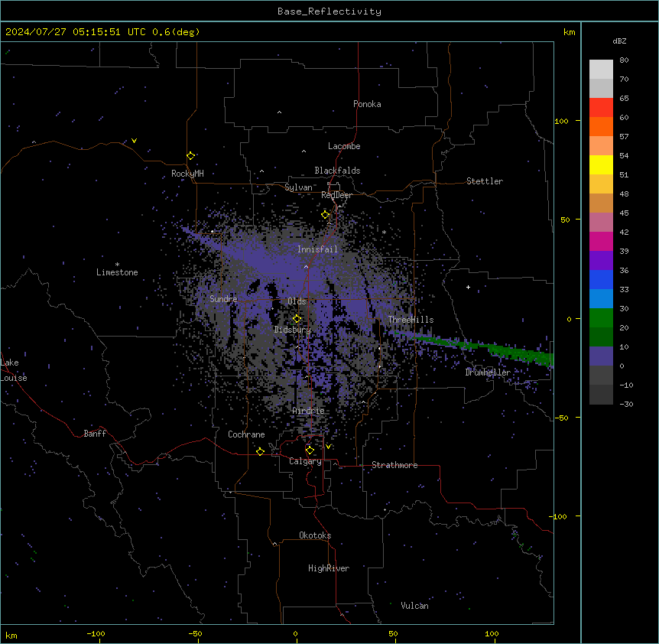This screenshot has width=659, height=644.
Task: Click the Stettler city label
Action: point(485,181)
